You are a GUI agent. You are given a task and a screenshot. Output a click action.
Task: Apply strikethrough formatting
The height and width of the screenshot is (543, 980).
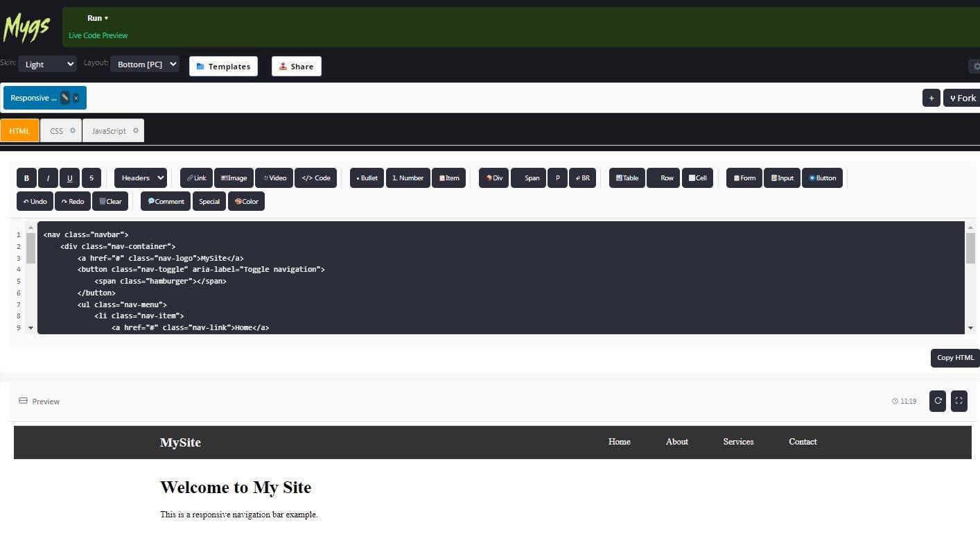click(91, 178)
